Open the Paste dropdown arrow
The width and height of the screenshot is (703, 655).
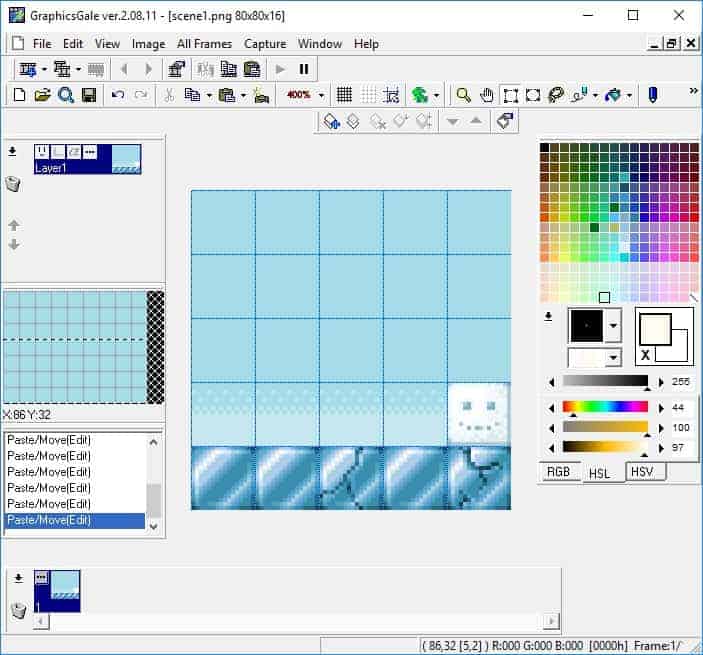coord(243,95)
